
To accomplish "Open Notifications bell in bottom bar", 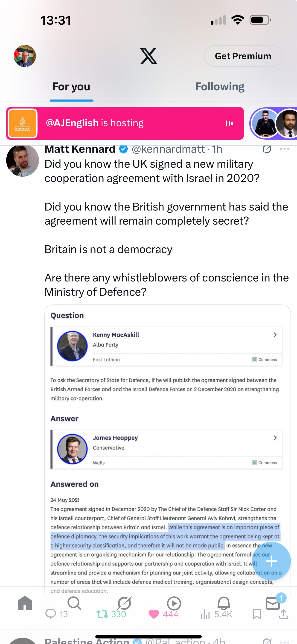I will coord(224,603).
